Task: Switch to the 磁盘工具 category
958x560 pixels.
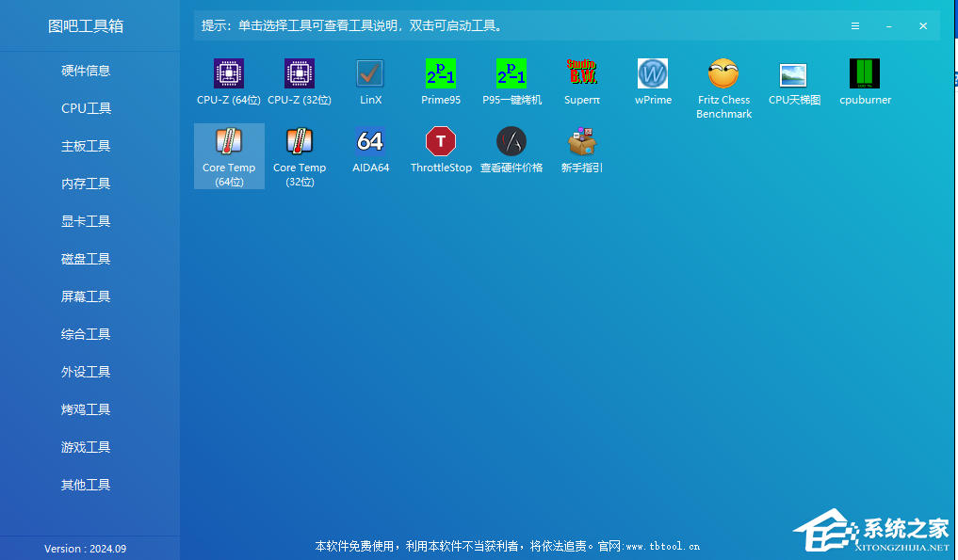Action: click(86, 259)
